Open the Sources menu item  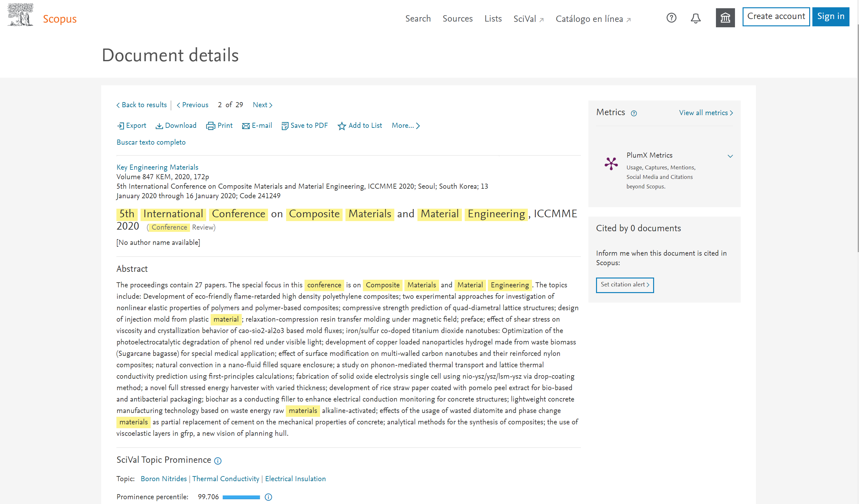[x=457, y=19]
